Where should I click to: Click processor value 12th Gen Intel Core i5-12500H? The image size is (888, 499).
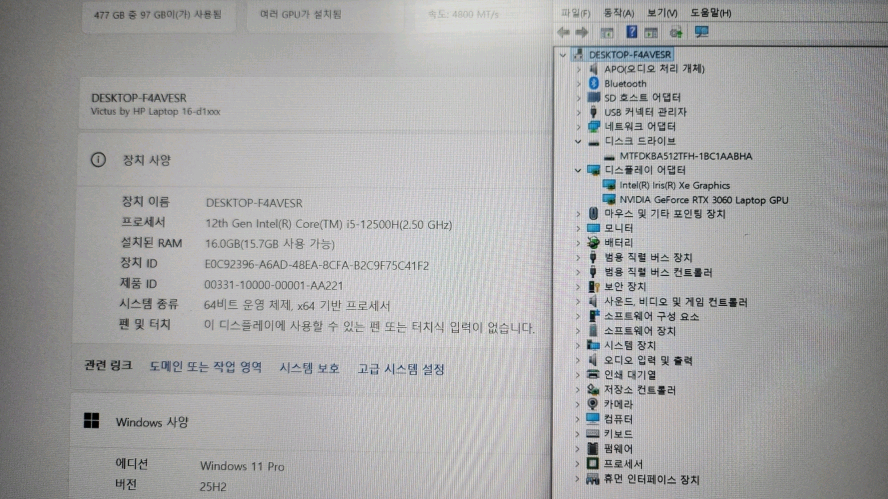(328, 224)
